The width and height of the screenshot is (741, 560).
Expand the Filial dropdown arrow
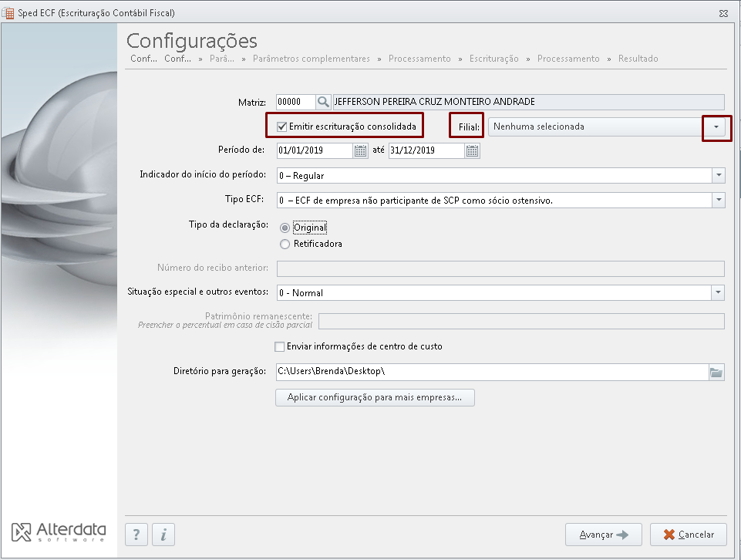(x=716, y=127)
